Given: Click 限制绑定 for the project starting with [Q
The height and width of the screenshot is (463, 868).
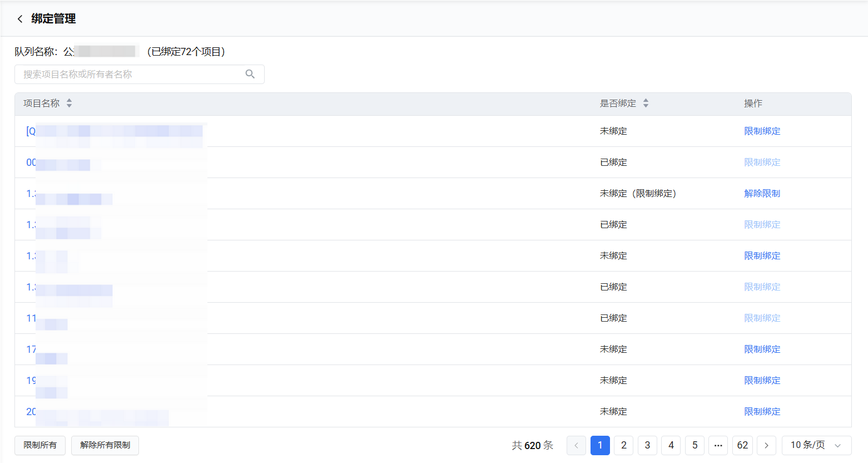Looking at the screenshot, I should [x=762, y=131].
